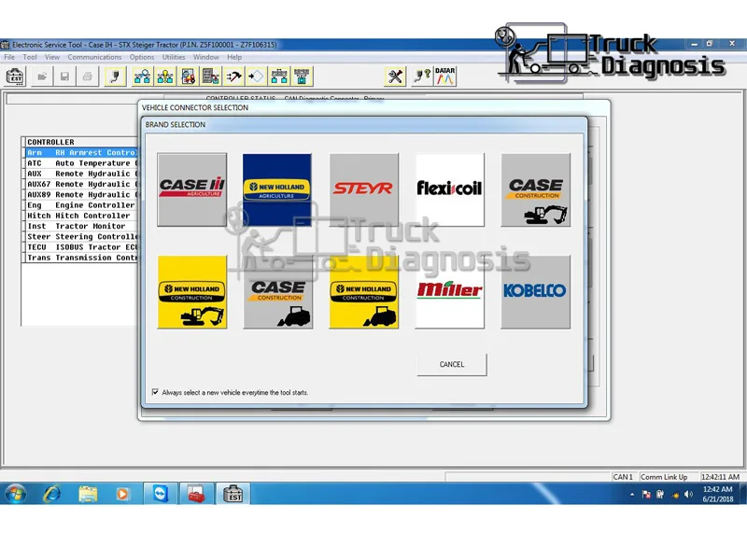Open the Communications menu
Screen dimensions: 747x560
tap(94, 57)
